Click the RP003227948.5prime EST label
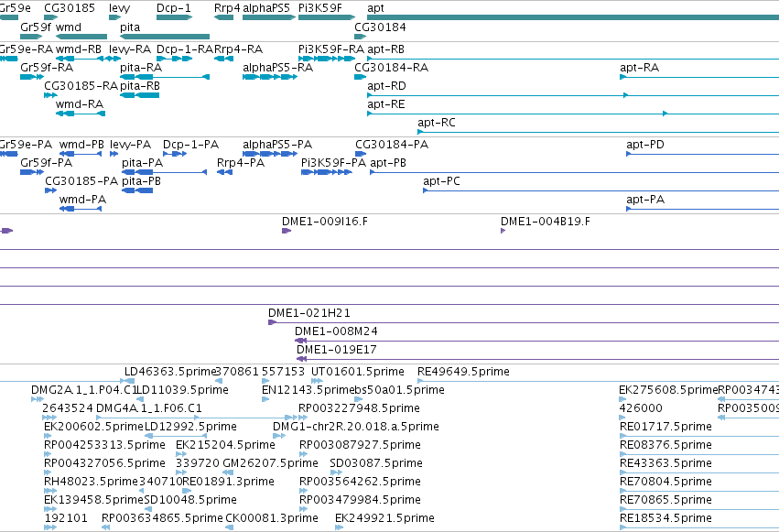Screen dimensions: 779x532 tap(359, 408)
